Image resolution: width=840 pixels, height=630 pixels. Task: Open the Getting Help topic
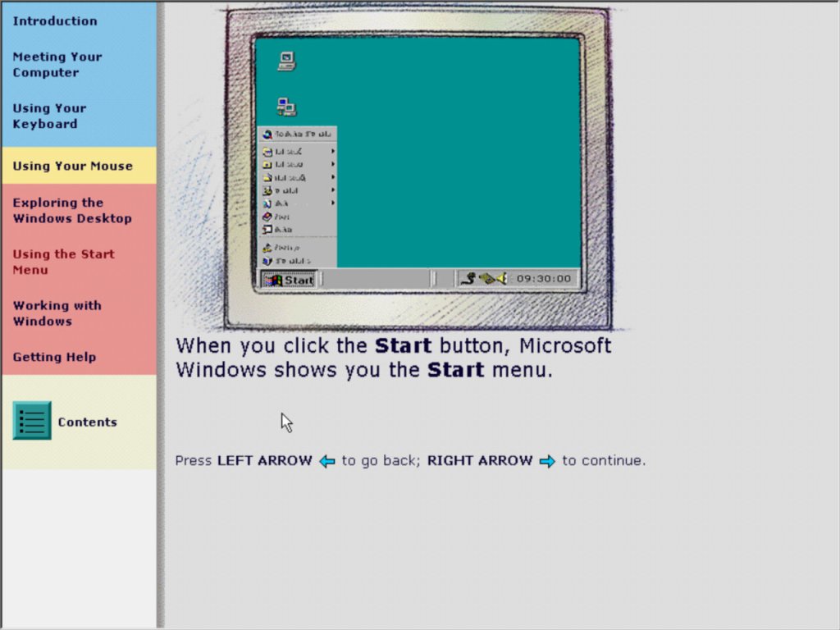[x=54, y=357]
